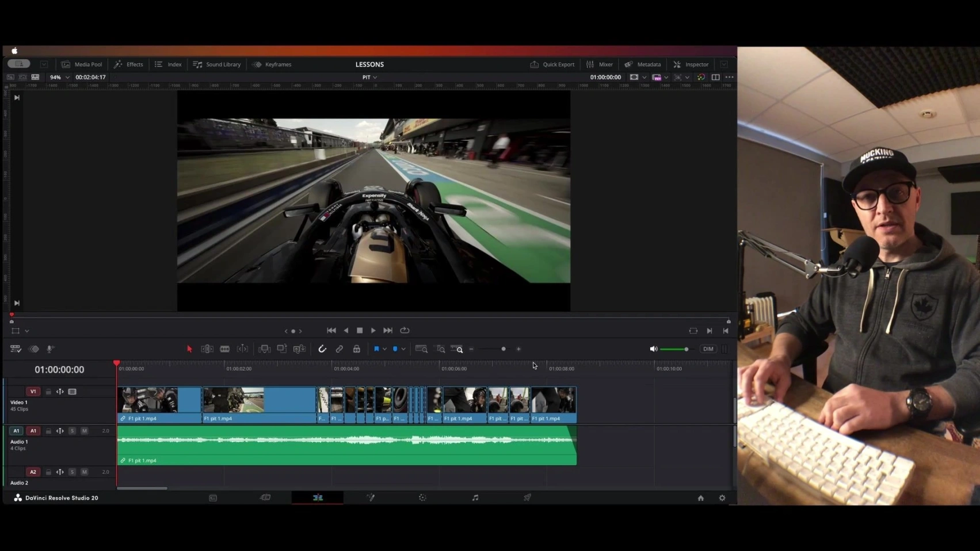Zoom in timeline with plus button

coord(518,349)
